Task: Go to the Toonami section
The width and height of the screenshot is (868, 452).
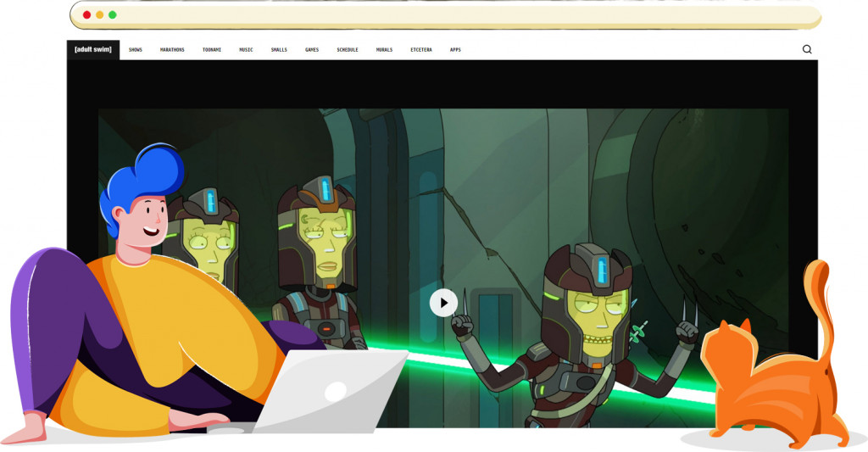Action: pos(211,50)
